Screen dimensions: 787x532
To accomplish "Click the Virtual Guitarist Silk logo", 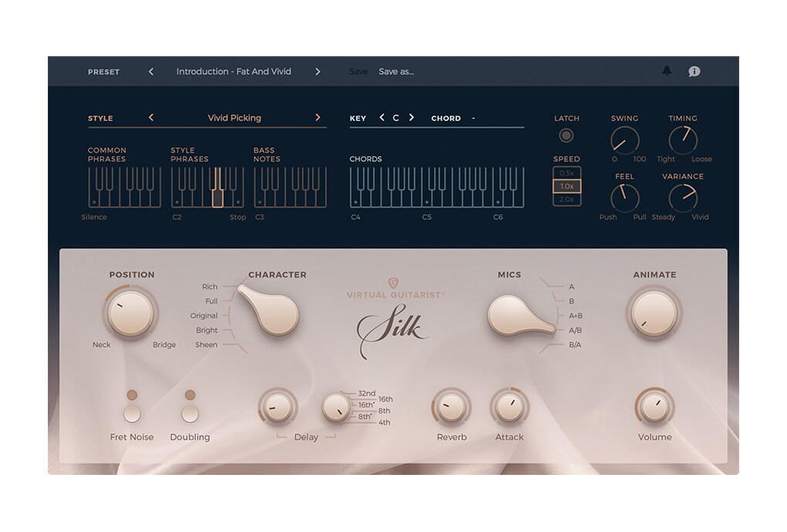I will [394, 318].
